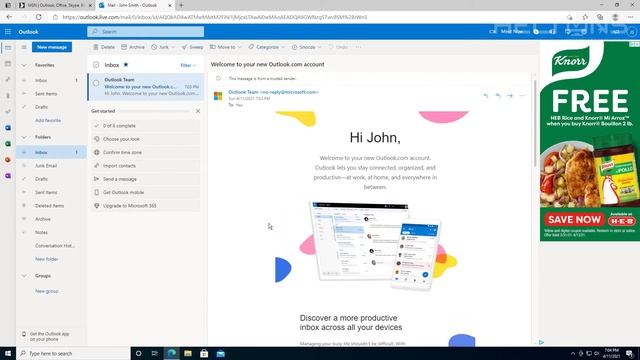Collapse the Favorites section

[x=24, y=65]
